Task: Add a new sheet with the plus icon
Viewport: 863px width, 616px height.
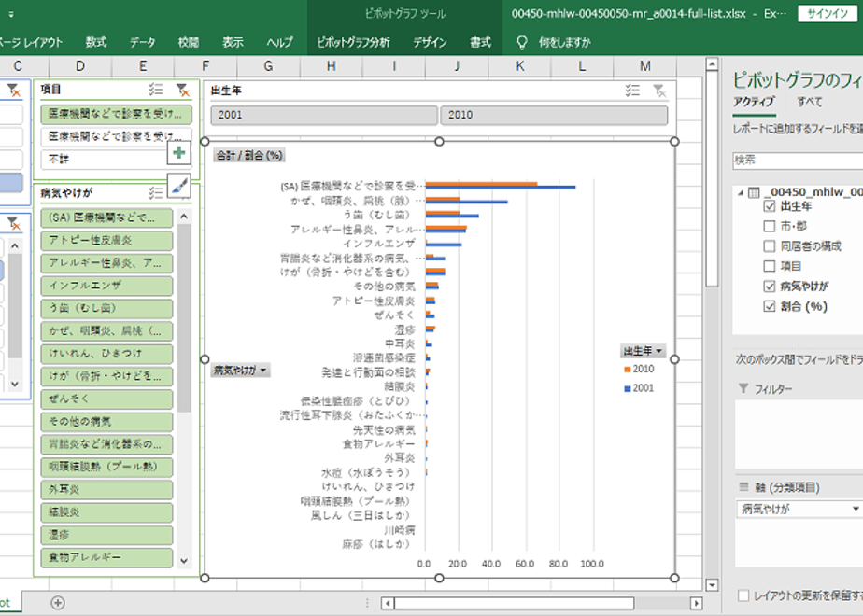Action: tap(58, 603)
